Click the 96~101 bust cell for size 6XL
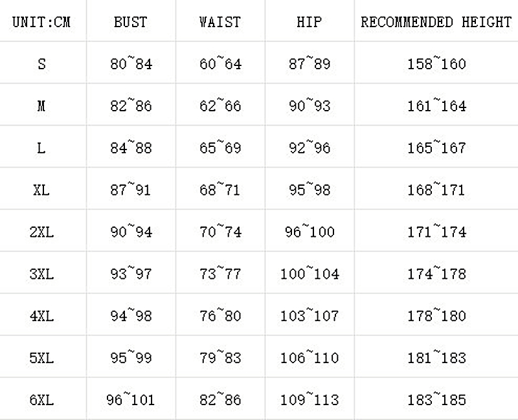This screenshot has width=518, height=420. pos(130,400)
